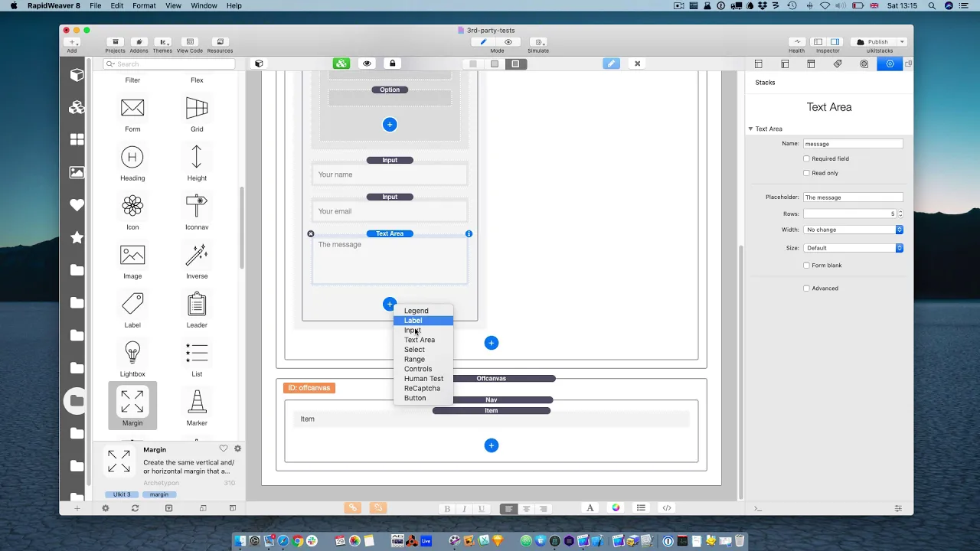Click the margin tag
980x551 pixels.
point(159,494)
